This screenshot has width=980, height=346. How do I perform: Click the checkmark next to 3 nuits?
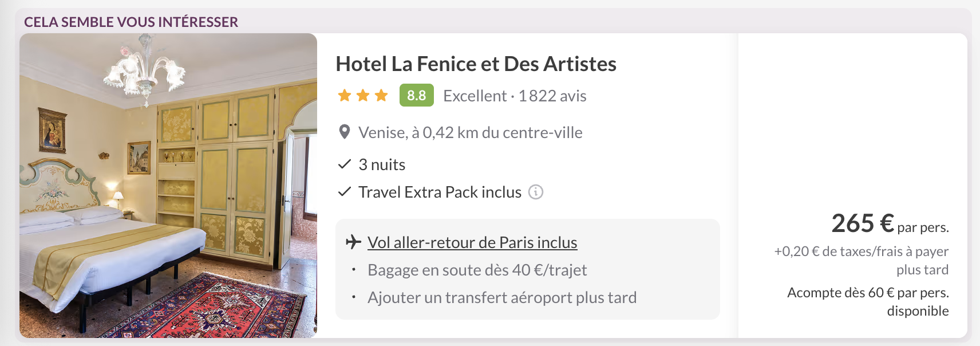[x=345, y=164]
